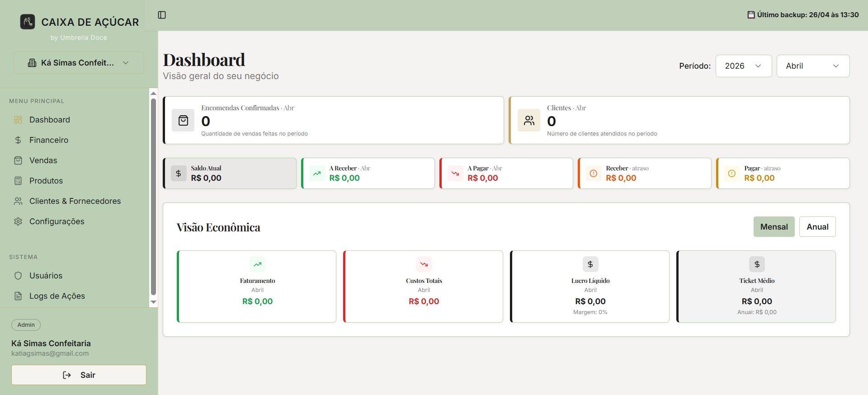Switch Visão Econômica to Anual view

(817, 227)
